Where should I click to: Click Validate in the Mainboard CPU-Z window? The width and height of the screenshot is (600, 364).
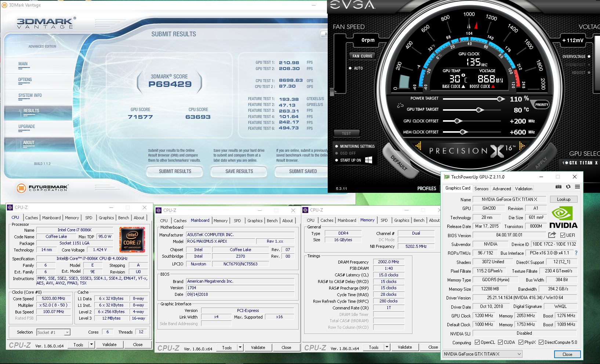(258, 348)
